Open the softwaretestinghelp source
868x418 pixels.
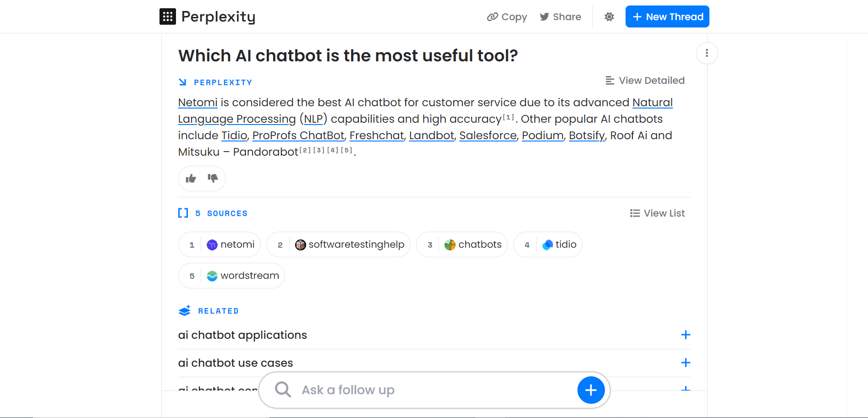[x=338, y=244]
